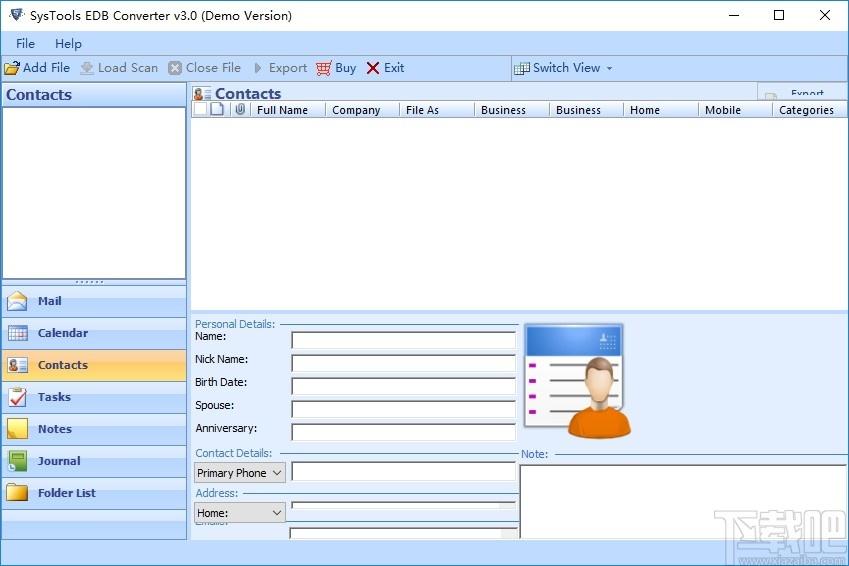This screenshot has width=849, height=566.
Task: Open the Mail pane in the sidebar
Action: pyautogui.click(x=94, y=301)
